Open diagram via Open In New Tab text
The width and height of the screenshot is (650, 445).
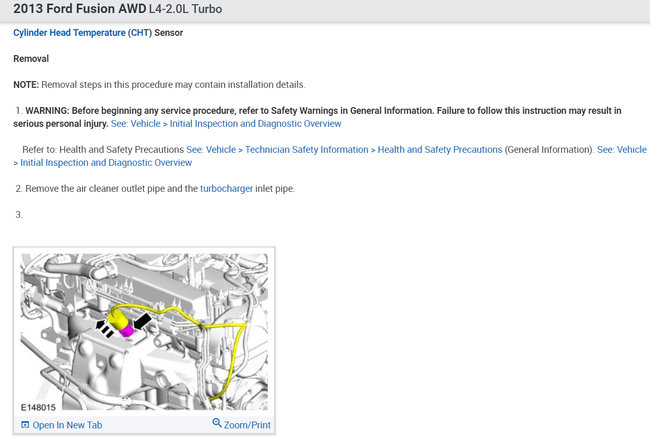[67, 425]
